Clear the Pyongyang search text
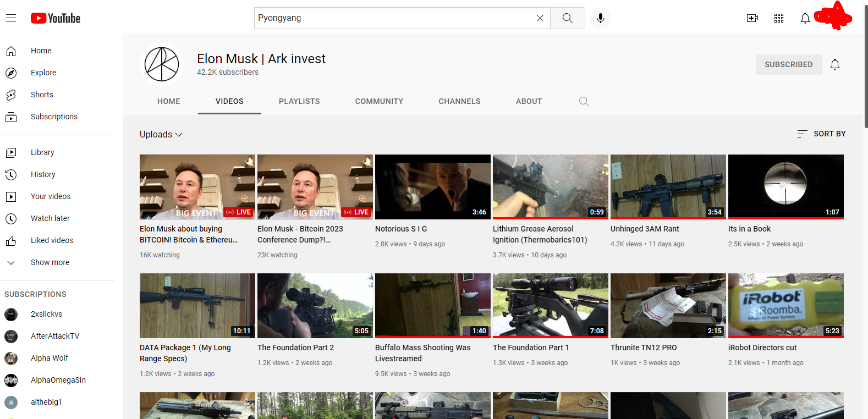This screenshot has width=868, height=419. pos(540,18)
